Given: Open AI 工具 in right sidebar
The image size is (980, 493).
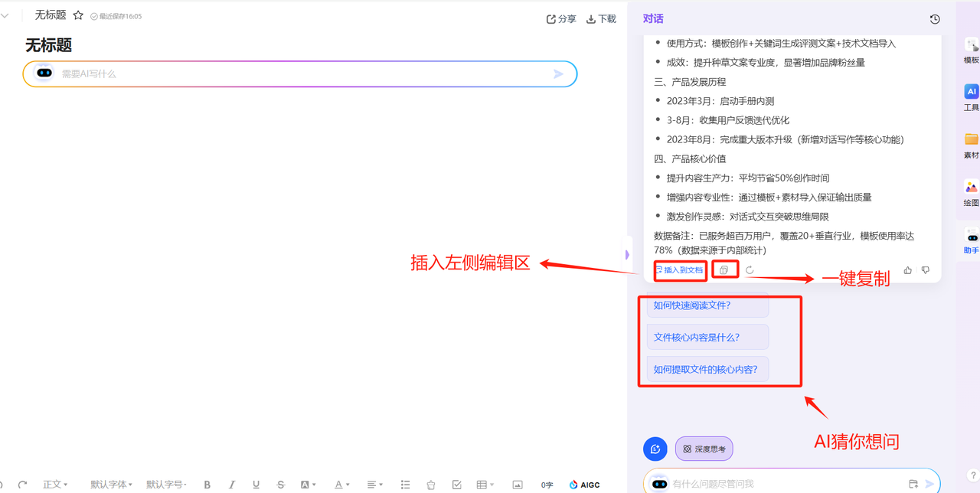Looking at the screenshot, I should pos(971,98).
